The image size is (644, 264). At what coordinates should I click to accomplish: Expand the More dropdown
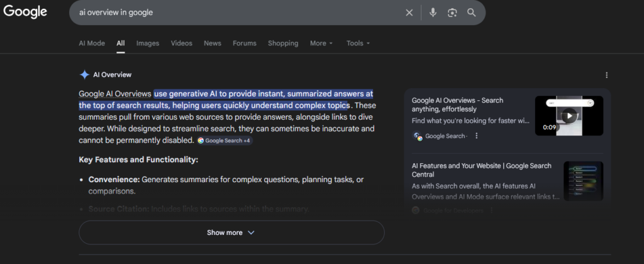click(321, 43)
